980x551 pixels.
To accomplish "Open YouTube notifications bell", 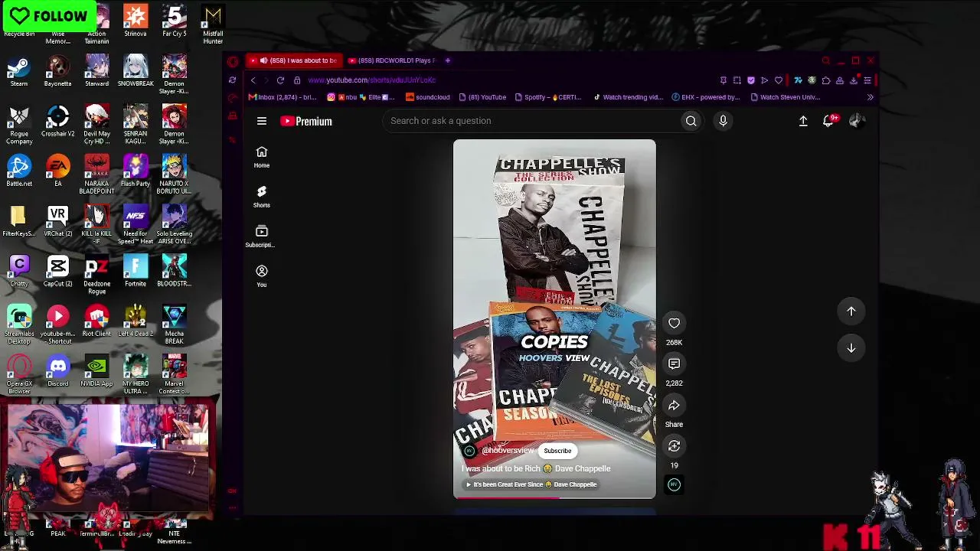I will click(828, 121).
